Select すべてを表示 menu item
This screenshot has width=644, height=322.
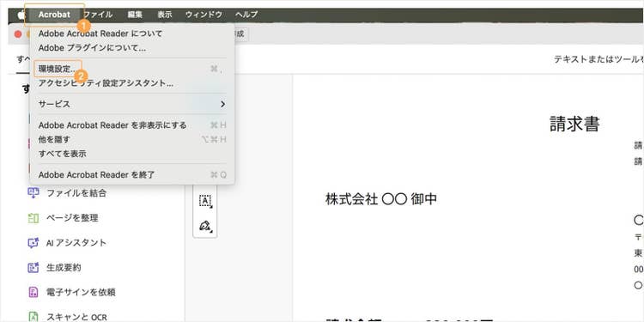pos(132,154)
